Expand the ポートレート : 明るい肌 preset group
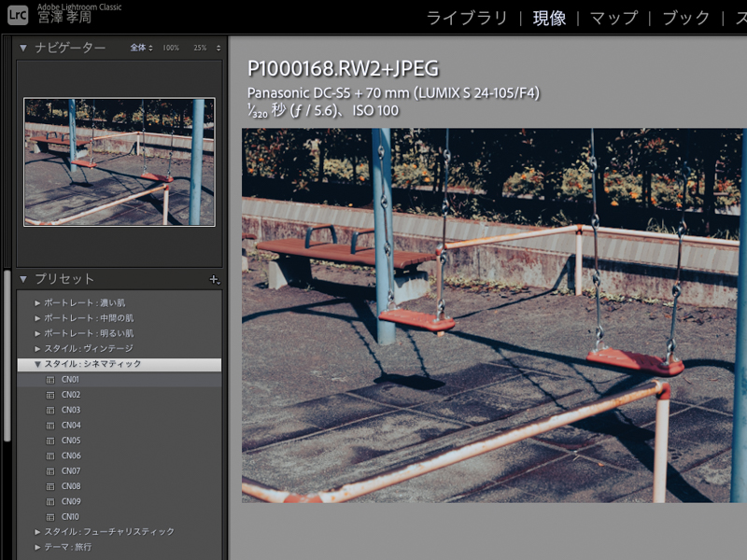Image resolution: width=747 pixels, height=560 pixels. (37, 333)
